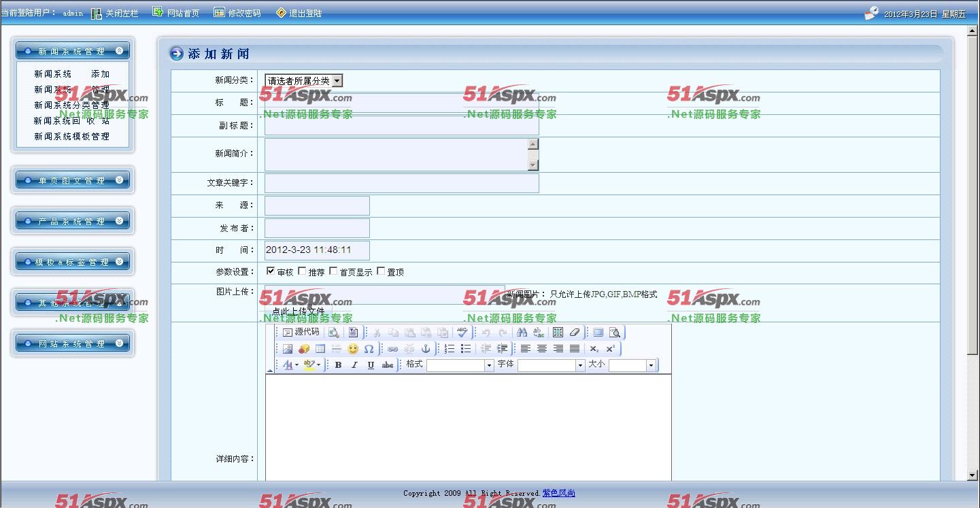Viewport: 980px width, 508px height.
Task: Uncheck the 审核 checkbox
Action: pyautogui.click(x=271, y=271)
